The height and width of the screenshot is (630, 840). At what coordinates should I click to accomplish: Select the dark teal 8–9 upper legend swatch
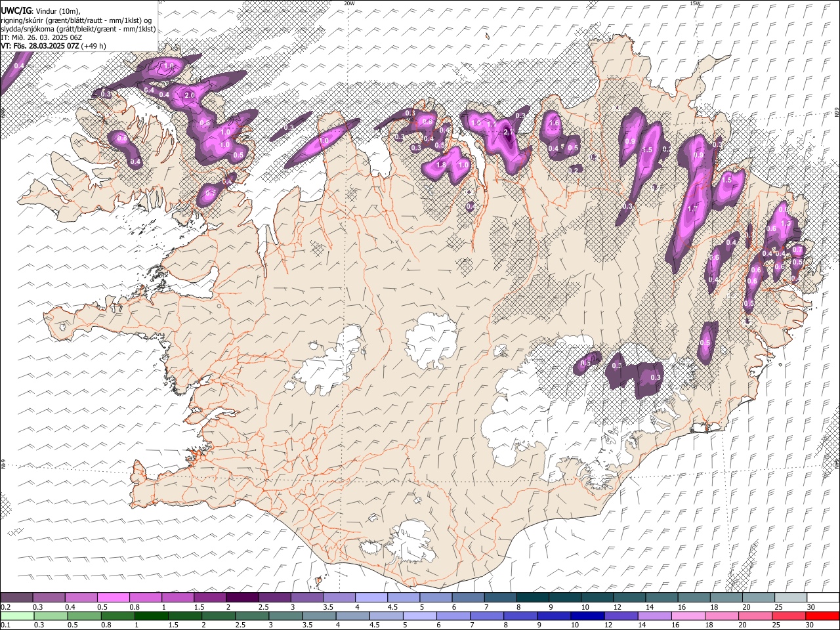[532, 597]
